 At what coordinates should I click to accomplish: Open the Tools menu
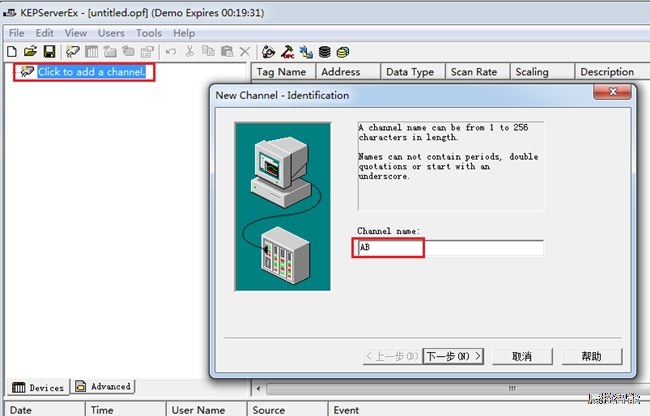pos(148,33)
